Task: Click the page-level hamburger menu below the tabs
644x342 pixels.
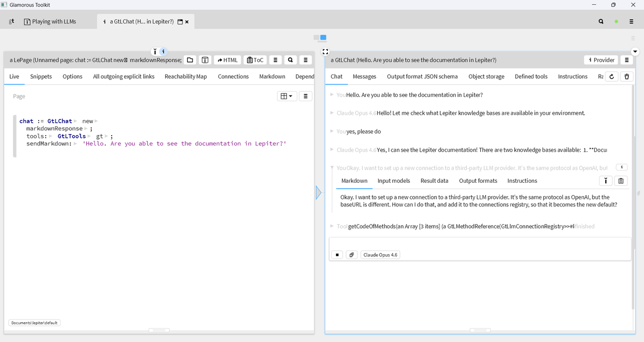Action: click(x=305, y=96)
